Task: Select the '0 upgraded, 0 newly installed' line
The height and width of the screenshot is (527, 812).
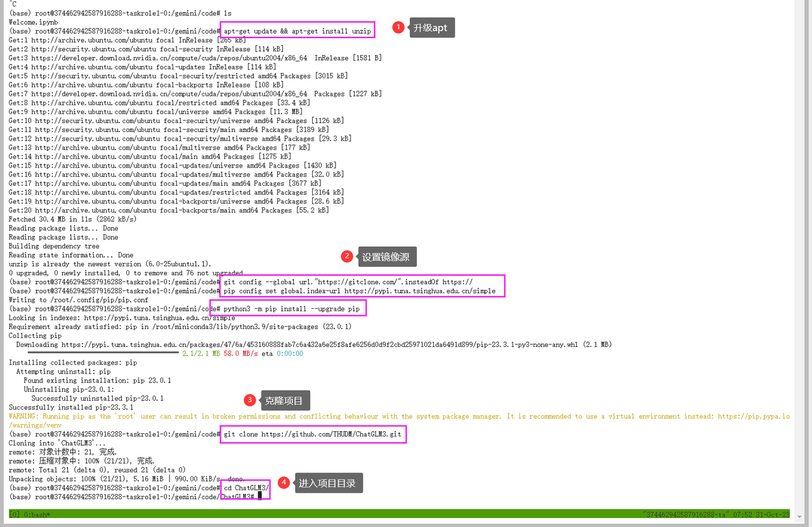Action: (x=126, y=273)
